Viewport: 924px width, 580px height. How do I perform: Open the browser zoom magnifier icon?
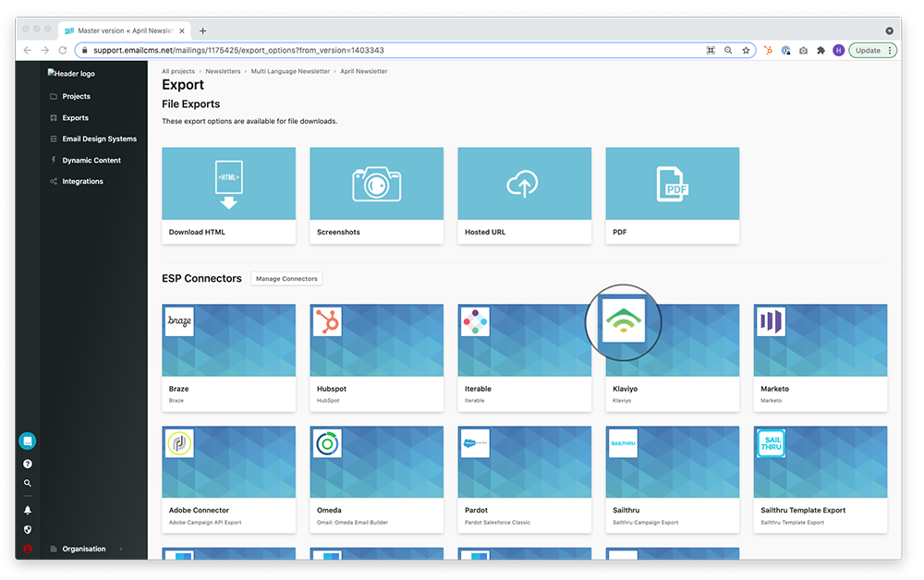(x=728, y=51)
